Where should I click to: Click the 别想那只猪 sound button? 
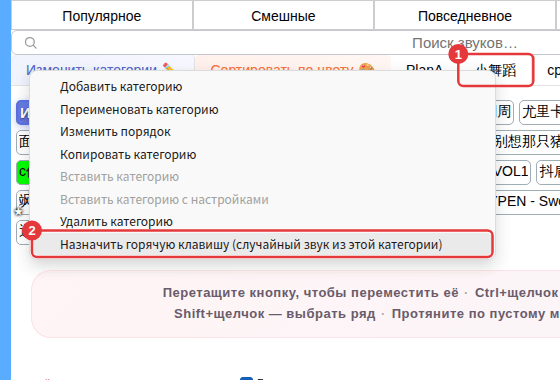tap(528, 142)
